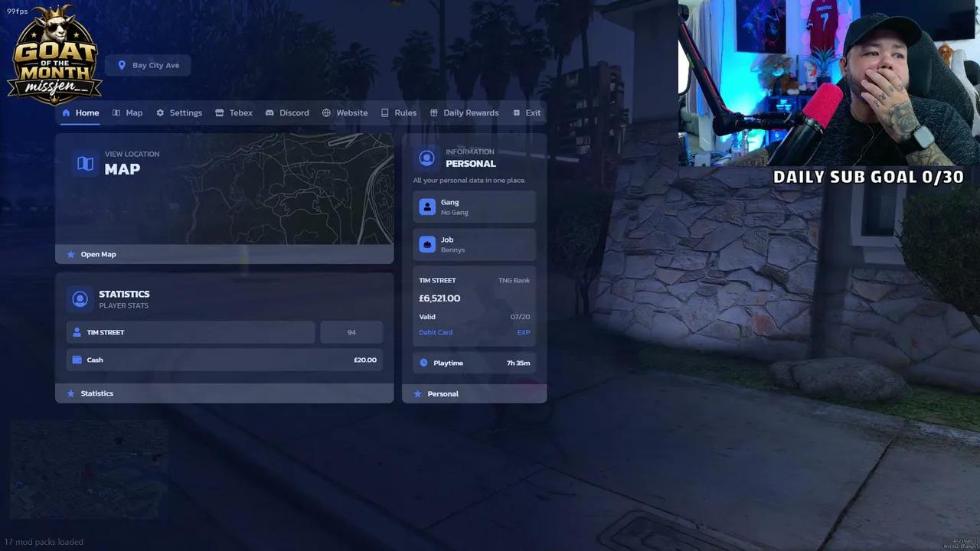Click the Personal information profile icon

[x=427, y=158]
